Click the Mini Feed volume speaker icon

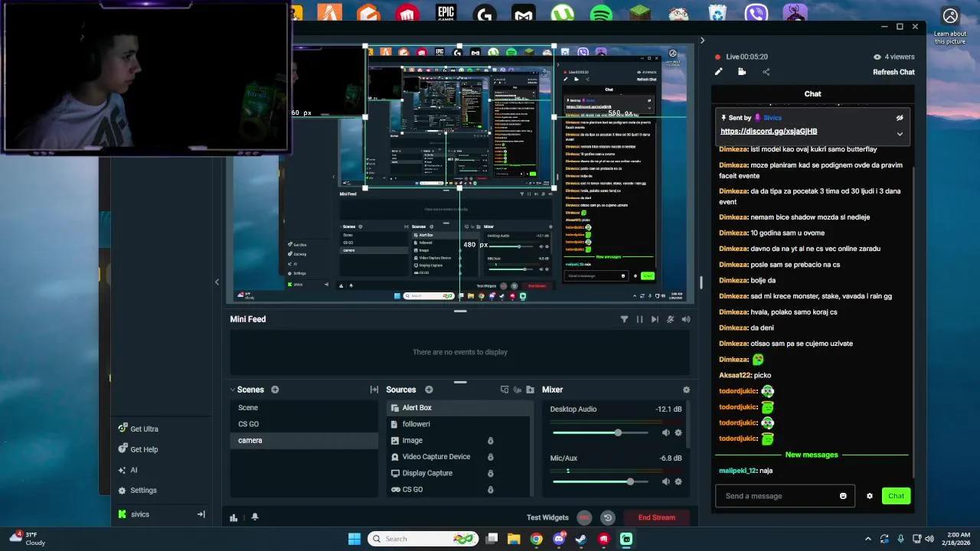tap(686, 319)
